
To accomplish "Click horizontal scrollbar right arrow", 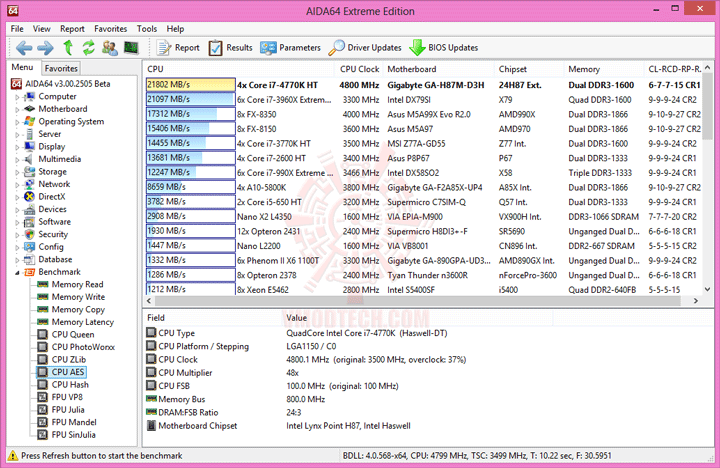I will (x=696, y=300).
